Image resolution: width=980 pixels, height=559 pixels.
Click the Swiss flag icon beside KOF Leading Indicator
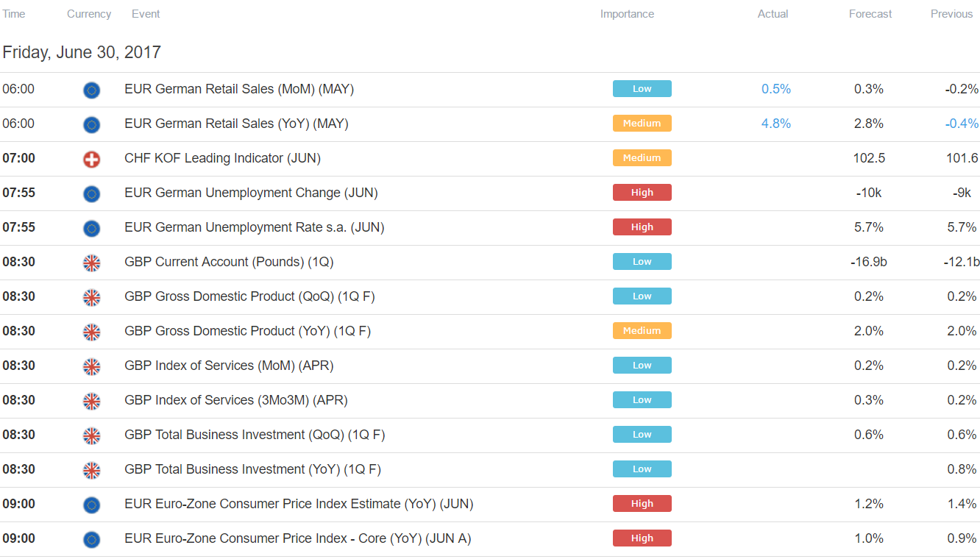(91, 159)
